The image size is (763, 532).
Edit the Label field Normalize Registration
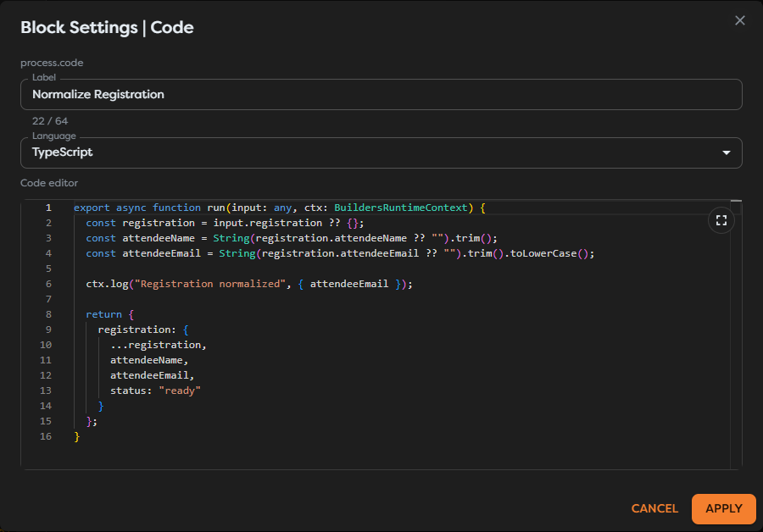coord(381,94)
